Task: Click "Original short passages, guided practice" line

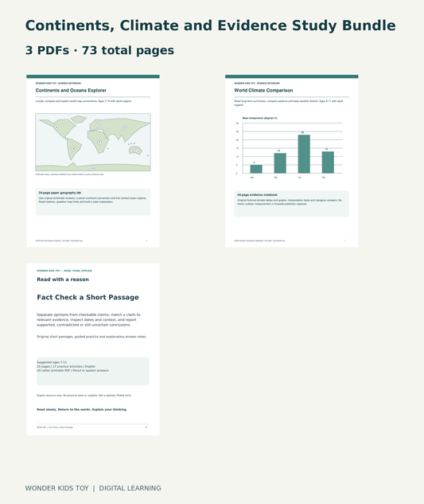Action: pos(91,337)
